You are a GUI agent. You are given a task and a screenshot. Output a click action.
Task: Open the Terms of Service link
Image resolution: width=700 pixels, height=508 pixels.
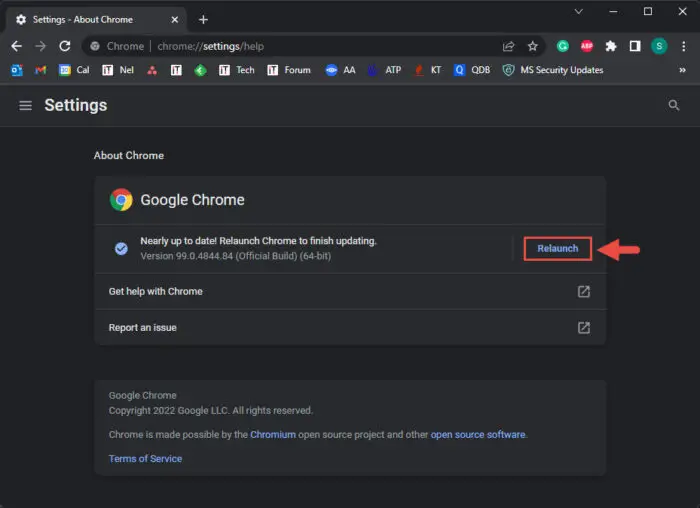(145, 458)
